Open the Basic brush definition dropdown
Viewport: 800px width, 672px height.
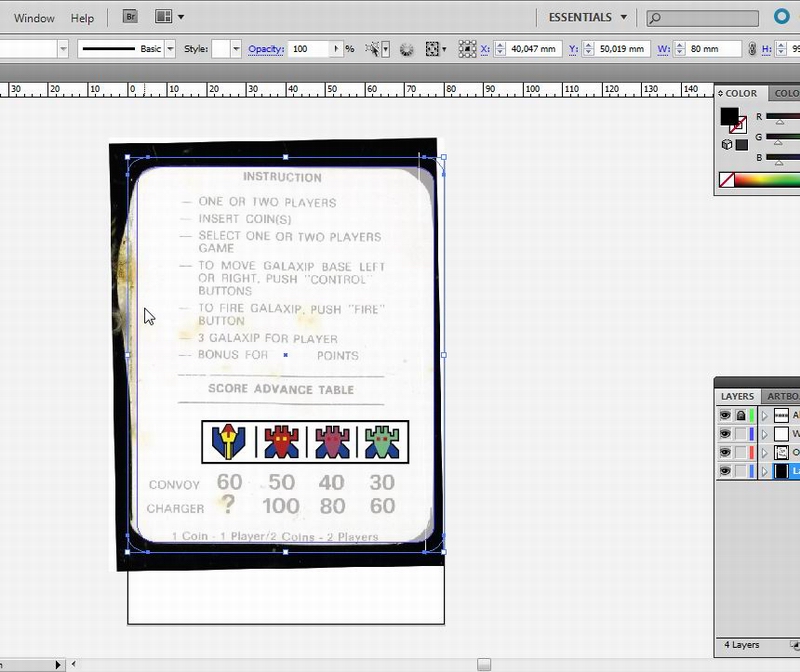click(170, 49)
